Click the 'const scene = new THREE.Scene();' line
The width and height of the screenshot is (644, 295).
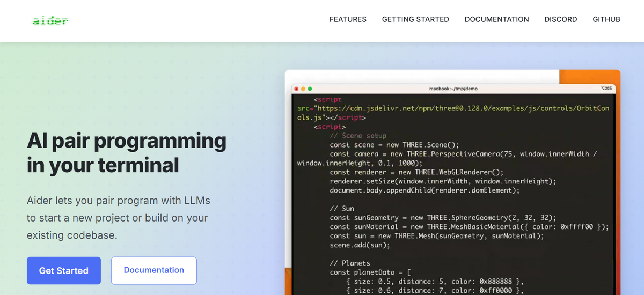click(x=395, y=145)
